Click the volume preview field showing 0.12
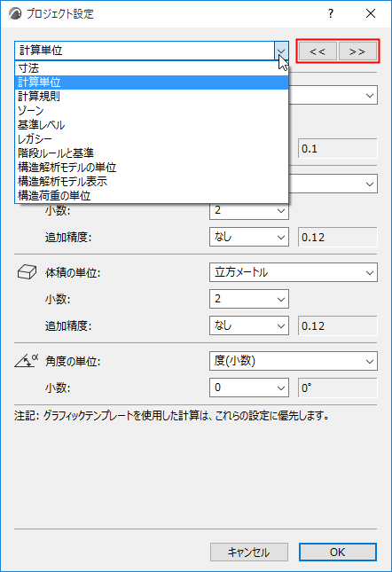The image size is (392, 572). [x=338, y=325]
